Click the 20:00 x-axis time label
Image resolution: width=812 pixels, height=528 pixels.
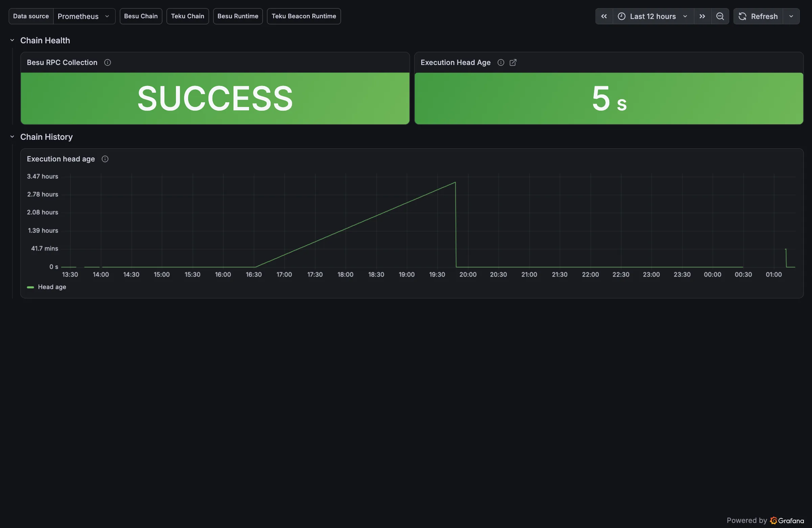coord(468,275)
